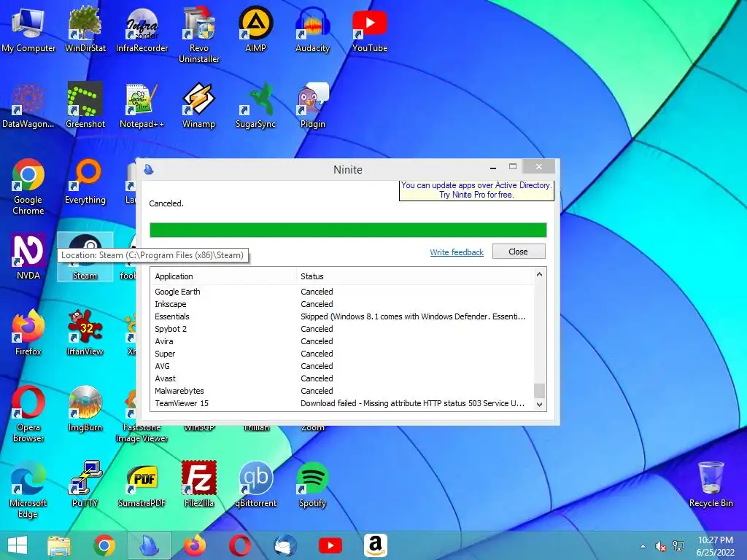Screen dimensions: 747x560
Task: Select the Firefox desktop icon
Action: [x=28, y=332]
